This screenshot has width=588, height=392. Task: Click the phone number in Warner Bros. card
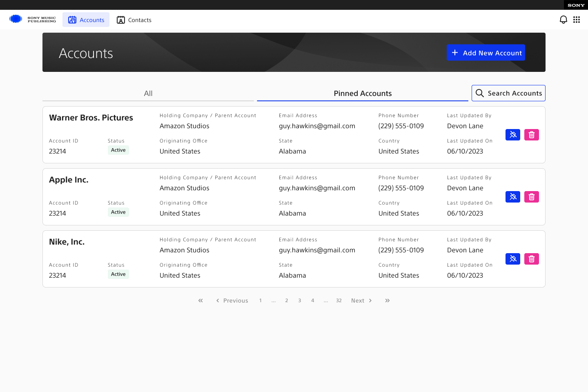tap(401, 126)
